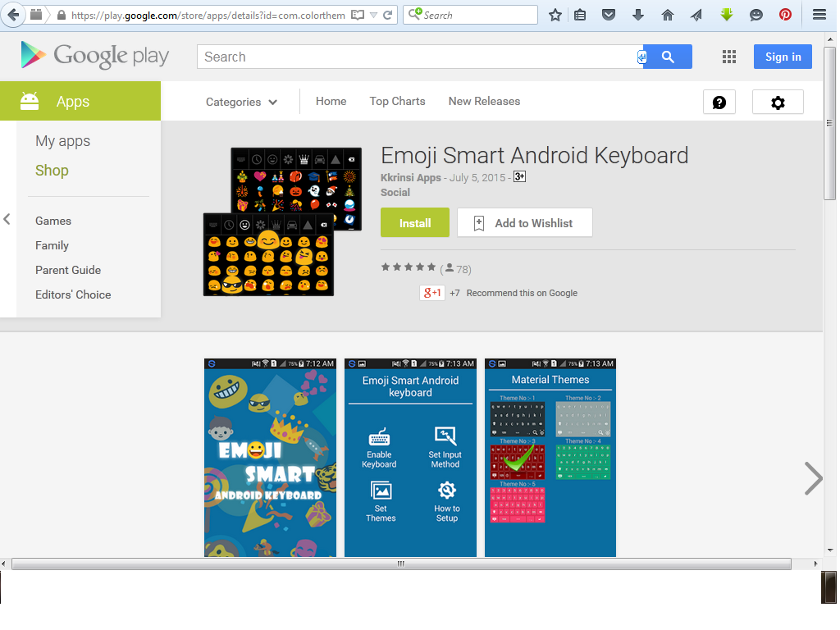Open the help question mark icon

pyautogui.click(x=719, y=103)
